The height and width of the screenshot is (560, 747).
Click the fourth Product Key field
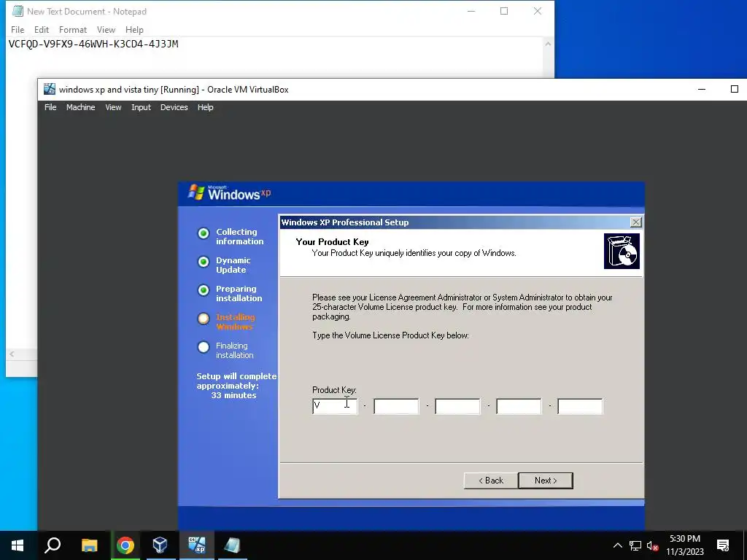(x=519, y=406)
